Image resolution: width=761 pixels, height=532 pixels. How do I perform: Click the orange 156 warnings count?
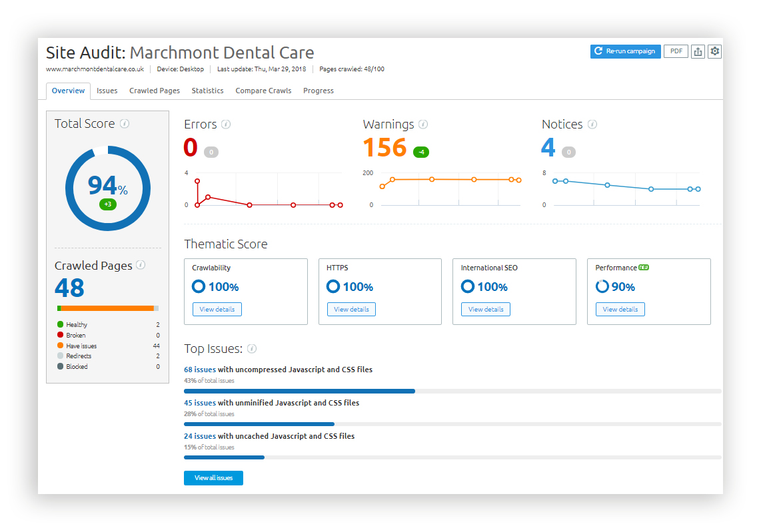[x=385, y=147]
